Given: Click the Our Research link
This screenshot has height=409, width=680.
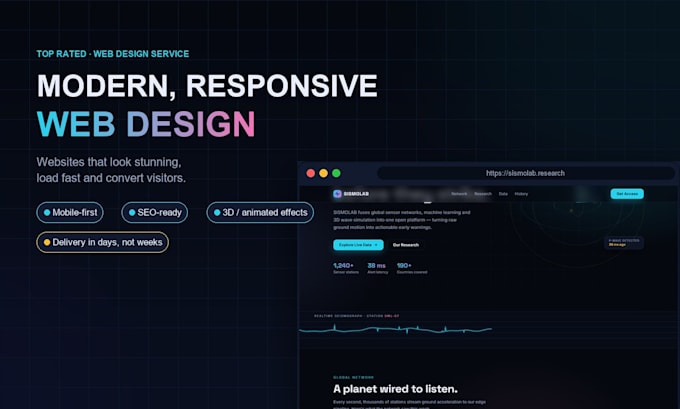Looking at the screenshot, I should (406, 245).
